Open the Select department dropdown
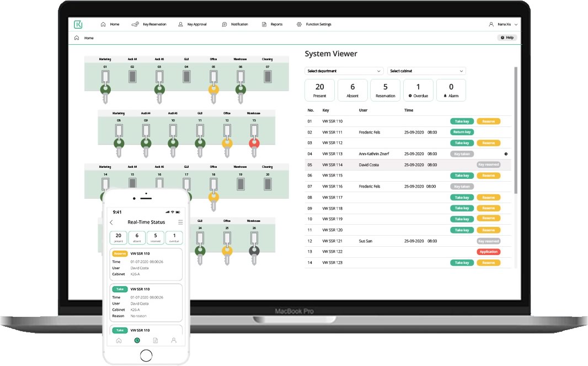The width and height of the screenshot is (588, 366). [x=344, y=71]
